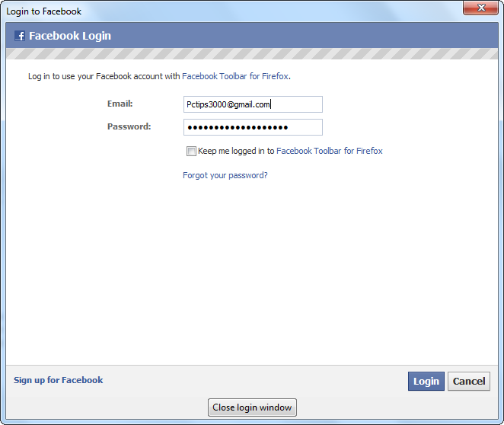Focus the Email input field
The image size is (504, 425).
[x=253, y=104]
